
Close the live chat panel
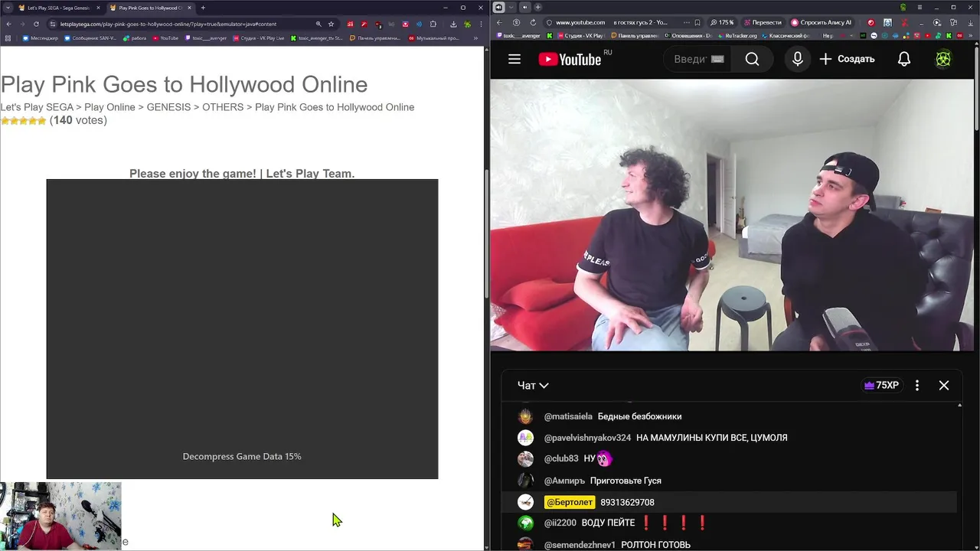click(944, 386)
